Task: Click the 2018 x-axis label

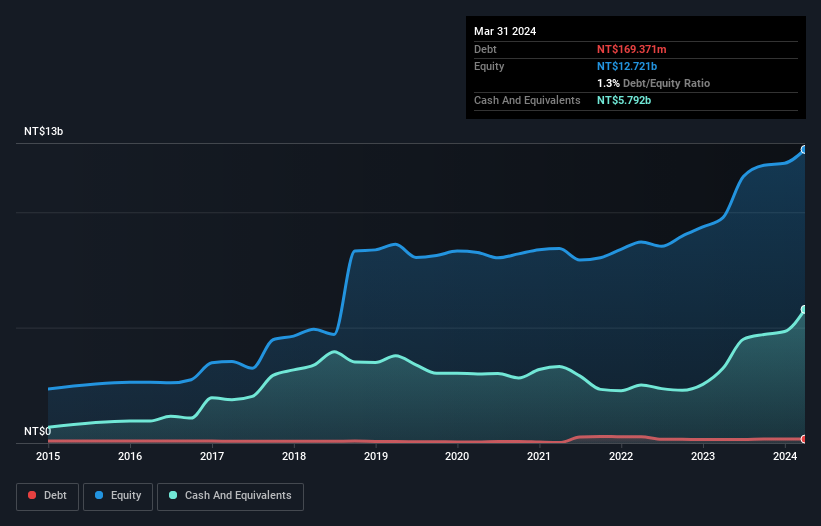Action: pyautogui.click(x=294, y=456)
